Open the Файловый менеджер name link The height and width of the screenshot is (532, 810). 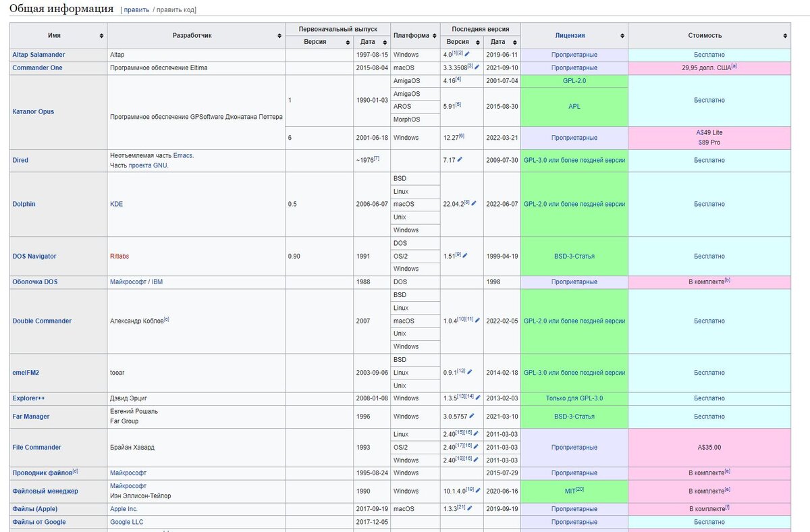coord(45,491)
